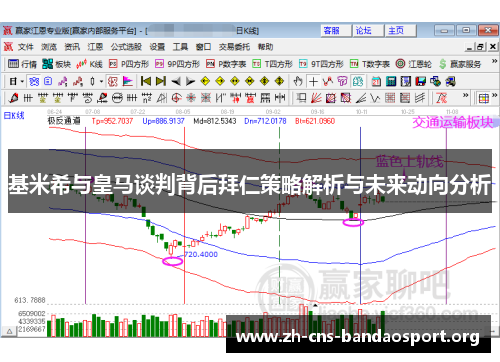Open the 文件 menu
500x362 pixels.
click(x=26, y=47)
